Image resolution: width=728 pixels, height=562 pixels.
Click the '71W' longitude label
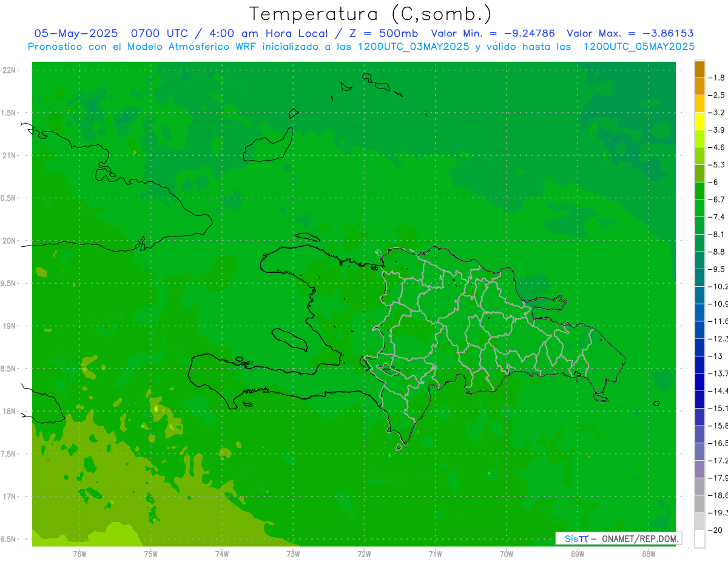tap(435, 554)
